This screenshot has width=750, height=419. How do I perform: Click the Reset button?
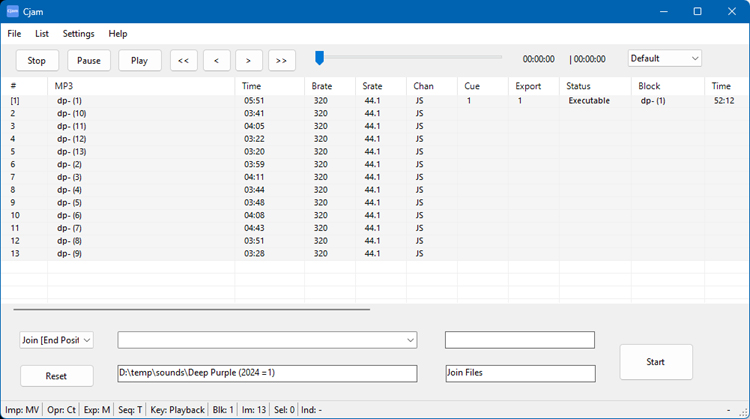(x=57, y=376)
